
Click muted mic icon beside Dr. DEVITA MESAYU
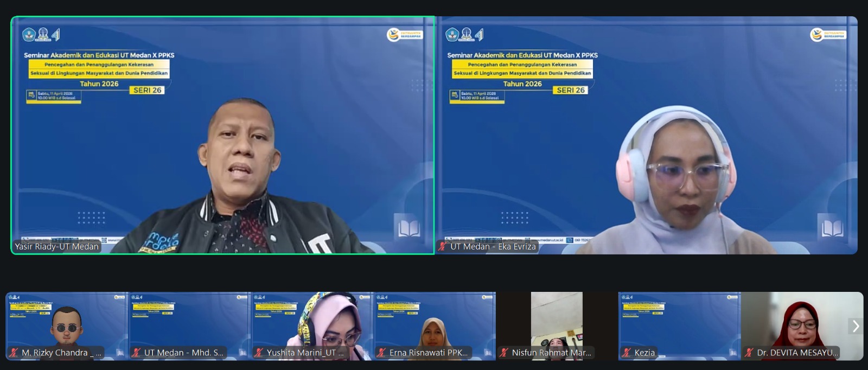[749, 353]
